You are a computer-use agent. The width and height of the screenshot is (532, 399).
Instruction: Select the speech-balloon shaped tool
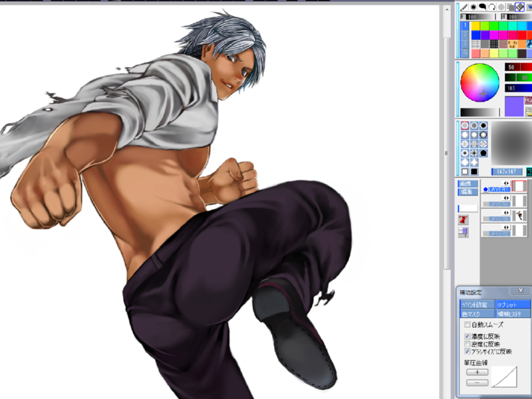483,7
